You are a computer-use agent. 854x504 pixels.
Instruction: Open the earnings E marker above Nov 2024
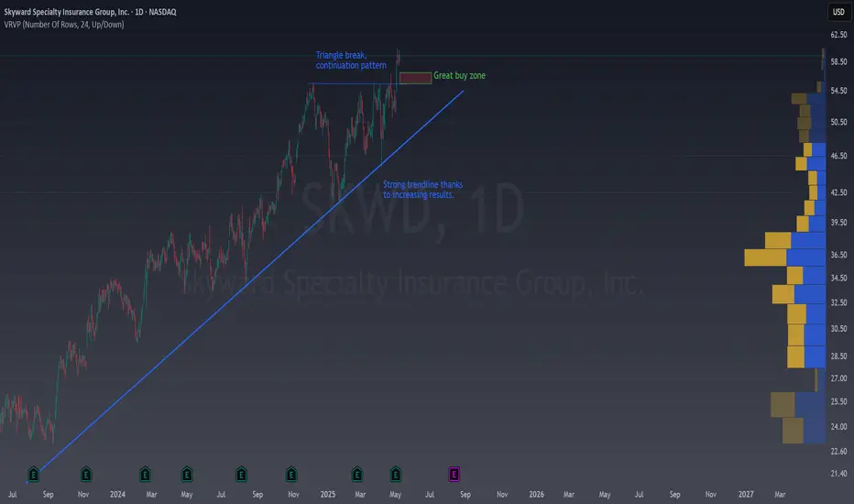[291, 474]
